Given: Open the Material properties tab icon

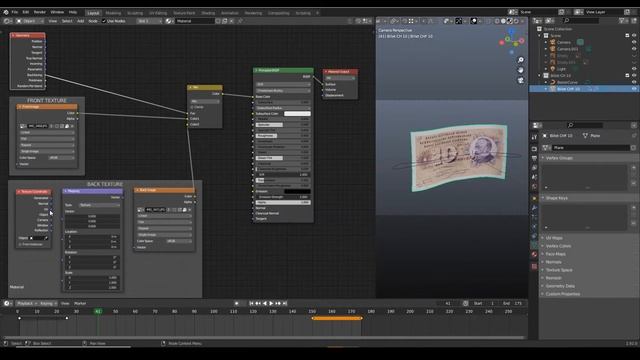Looking at the screenshot, I should point(534,255).
